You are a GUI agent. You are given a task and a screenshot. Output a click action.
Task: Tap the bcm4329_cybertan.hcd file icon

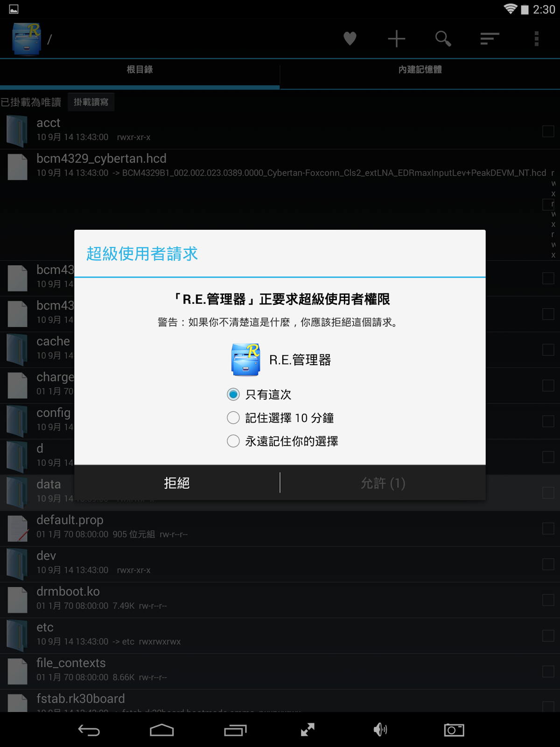pyautogui.click(x=17, y=167)
